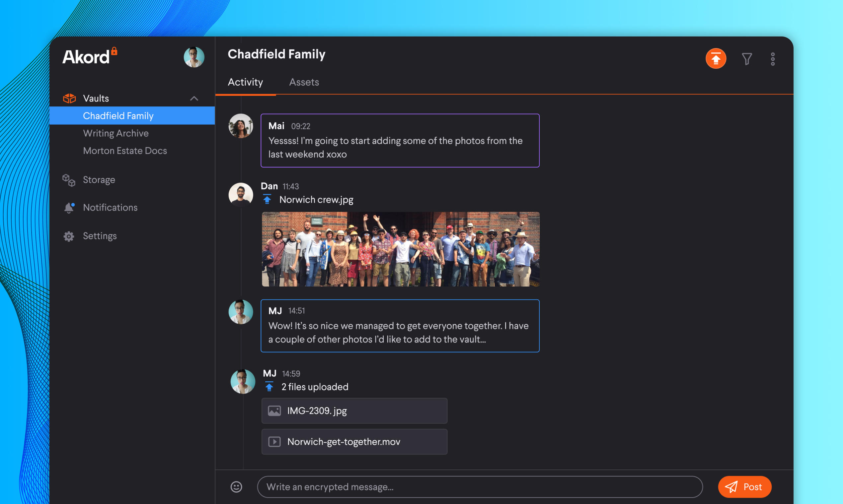Open the Morton Estate Docs vault
The width and height of the screenshot is (843, 504).
[x=125, y=151]
